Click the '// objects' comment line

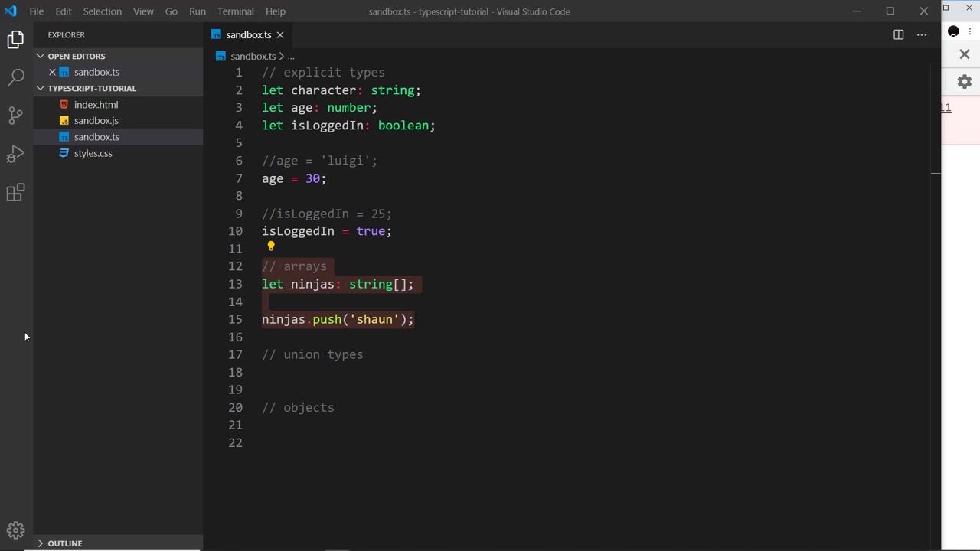point(298,407)
